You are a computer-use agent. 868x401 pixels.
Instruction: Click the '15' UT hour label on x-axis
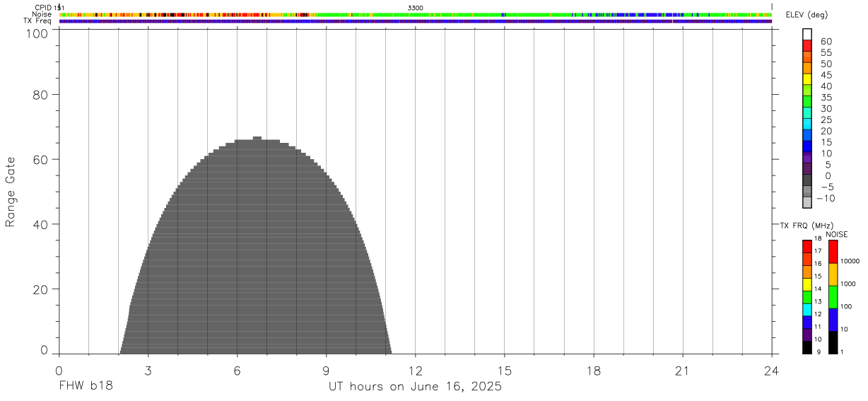(505, 371)
